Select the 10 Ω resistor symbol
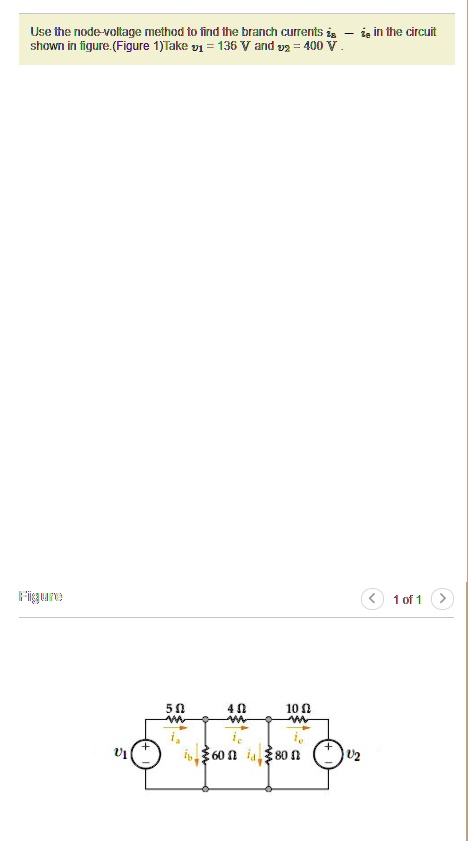 tap(299, 719)
